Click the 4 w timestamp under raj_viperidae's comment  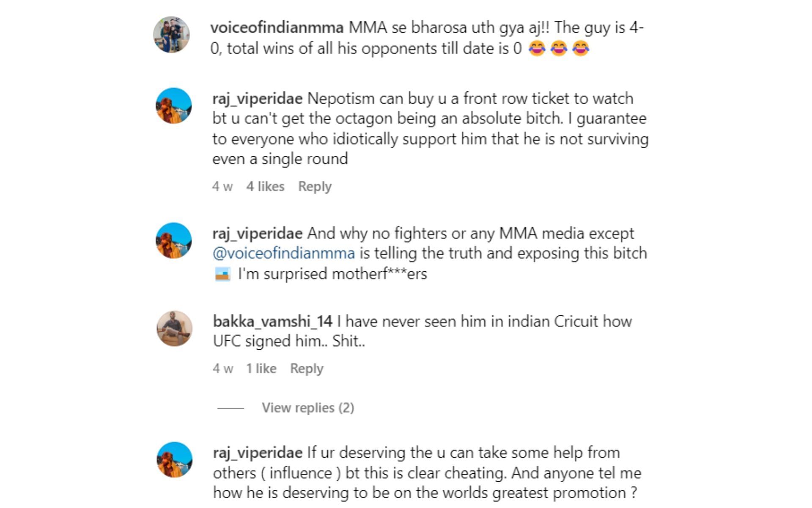223,186
